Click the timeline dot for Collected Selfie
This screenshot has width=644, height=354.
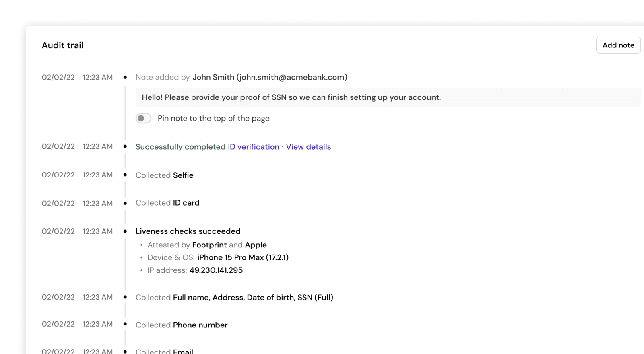(x=125, y=175)
